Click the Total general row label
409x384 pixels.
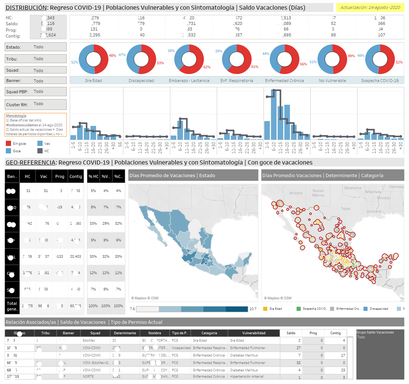tap(12, 306)
